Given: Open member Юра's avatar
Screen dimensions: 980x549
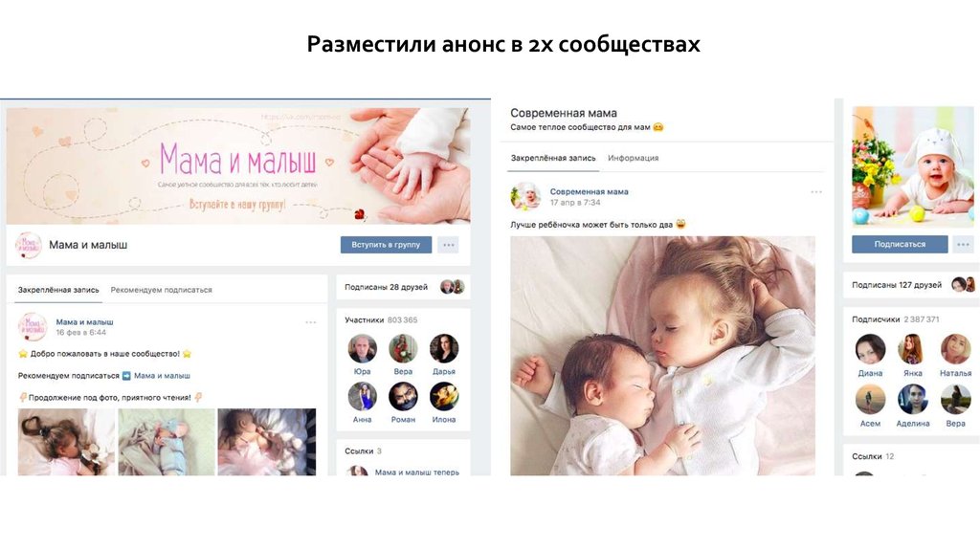Looking at the screenshot, I should pyautogui.click(x=363, y=348).
